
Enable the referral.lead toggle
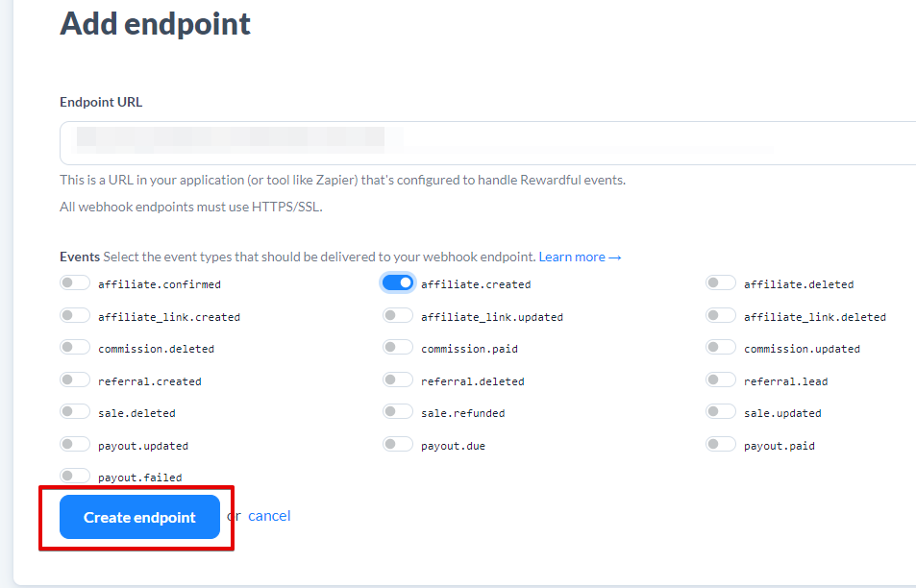pyautogui.click(x=720, y=380)
